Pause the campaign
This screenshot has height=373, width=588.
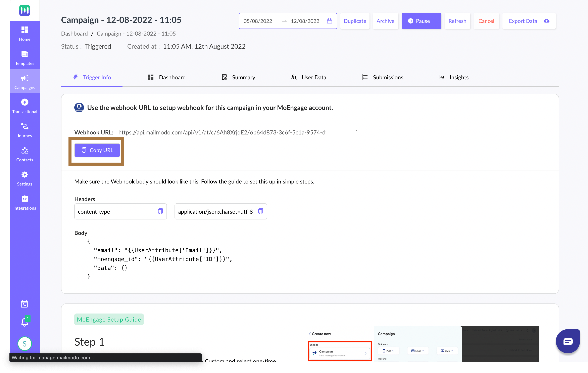pyautogui.click(x=421, y=21)
